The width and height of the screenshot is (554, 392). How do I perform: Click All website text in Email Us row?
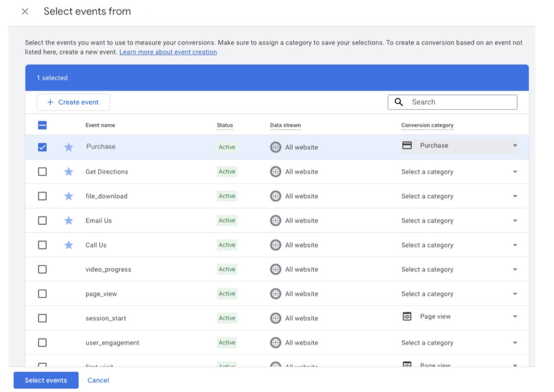pos(301,220)
